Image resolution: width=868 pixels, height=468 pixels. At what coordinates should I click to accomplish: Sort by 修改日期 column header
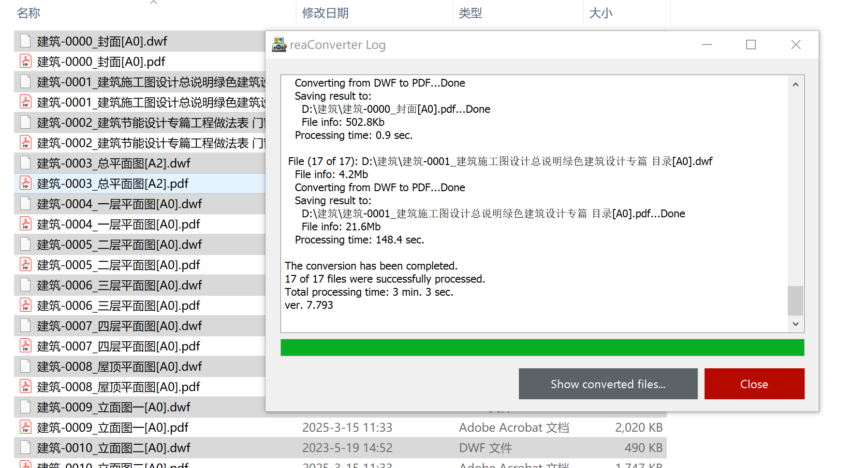coord(325,13)
